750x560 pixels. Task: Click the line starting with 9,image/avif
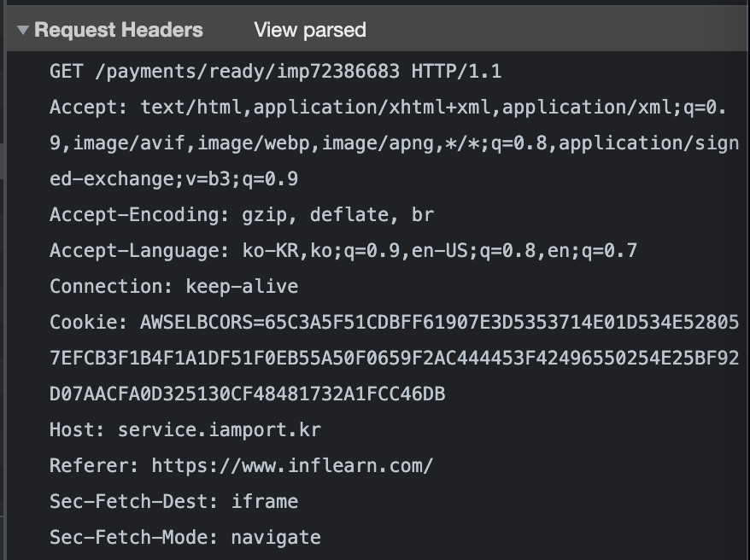click(x=394, y=143)
